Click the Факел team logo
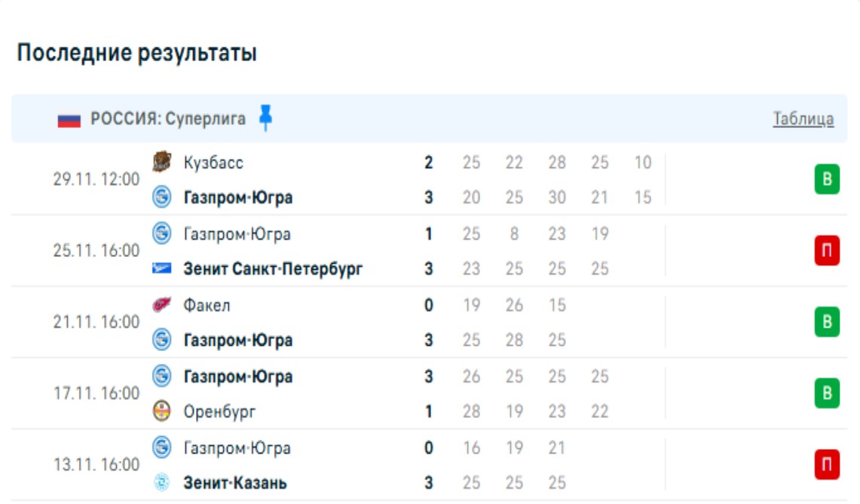This screenshot has height=504, width=860. pos(161,305)
